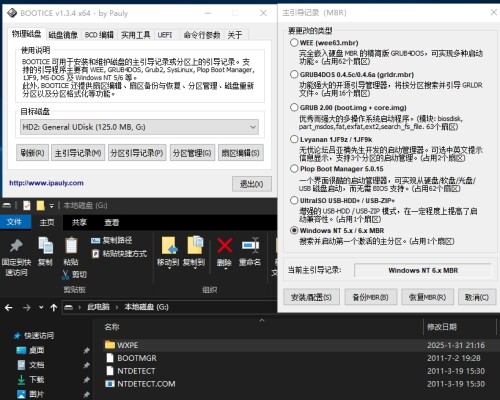The width and height of the screenshot is (500, 400).
Task: Click the up-one-level arrow
Action: coord(54,307)
